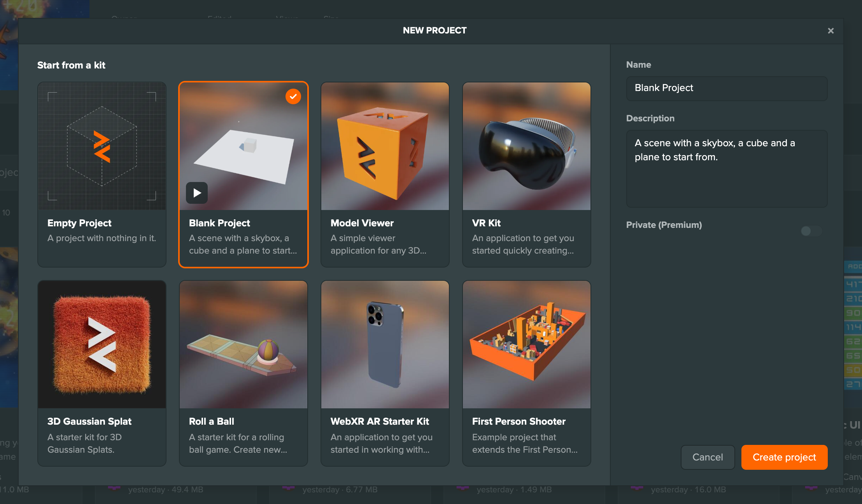Select the Roll a Ball kit thumbnail

(x=244, y=345)
